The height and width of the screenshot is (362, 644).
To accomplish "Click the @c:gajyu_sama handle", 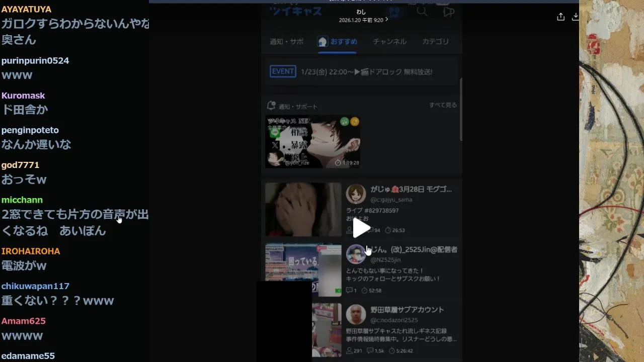I will (x=391, y=200).
